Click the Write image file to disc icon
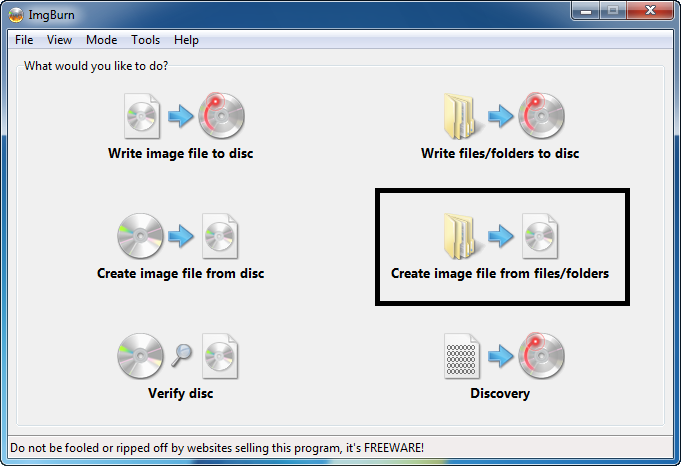 [184, 116]
